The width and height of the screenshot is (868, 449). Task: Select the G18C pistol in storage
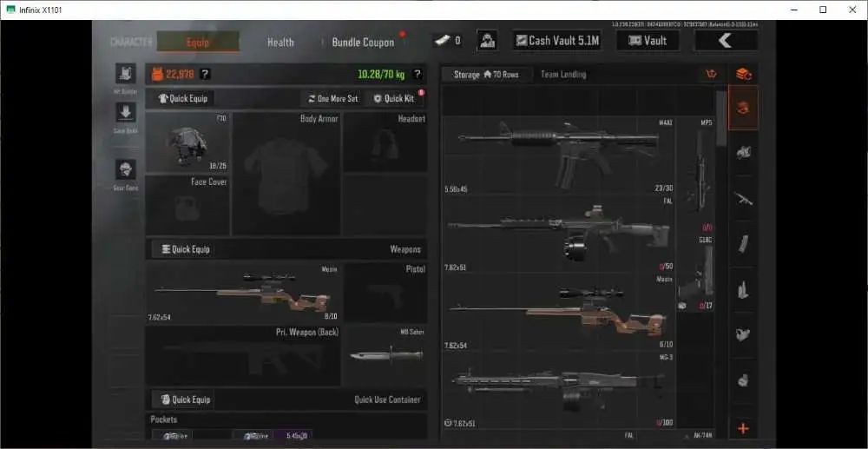695,273
